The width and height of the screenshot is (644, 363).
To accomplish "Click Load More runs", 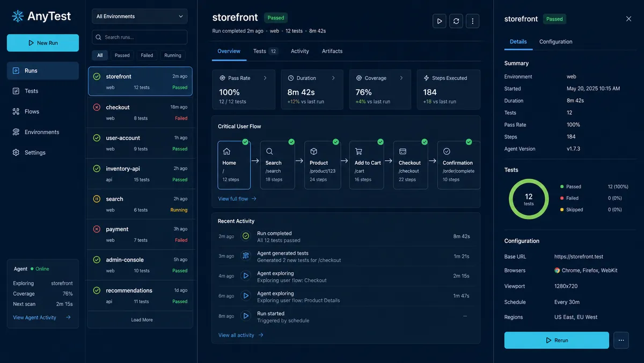I will [x=142, y=320].
